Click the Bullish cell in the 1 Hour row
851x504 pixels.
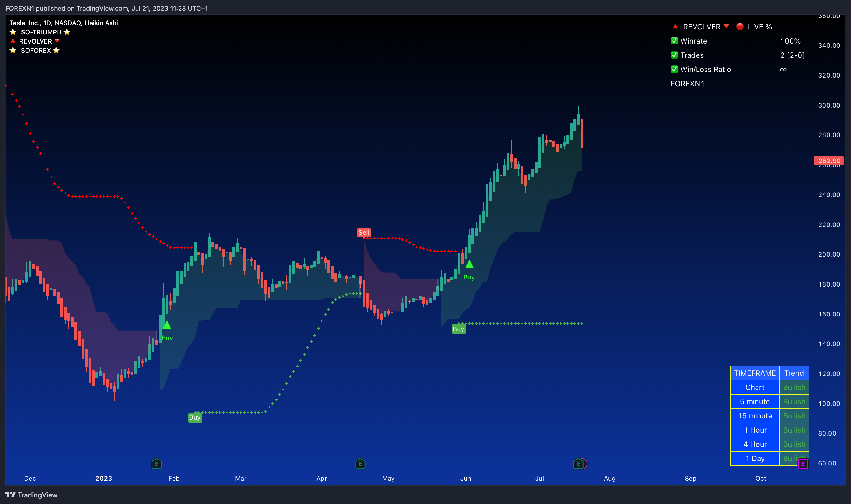point(794,430)
